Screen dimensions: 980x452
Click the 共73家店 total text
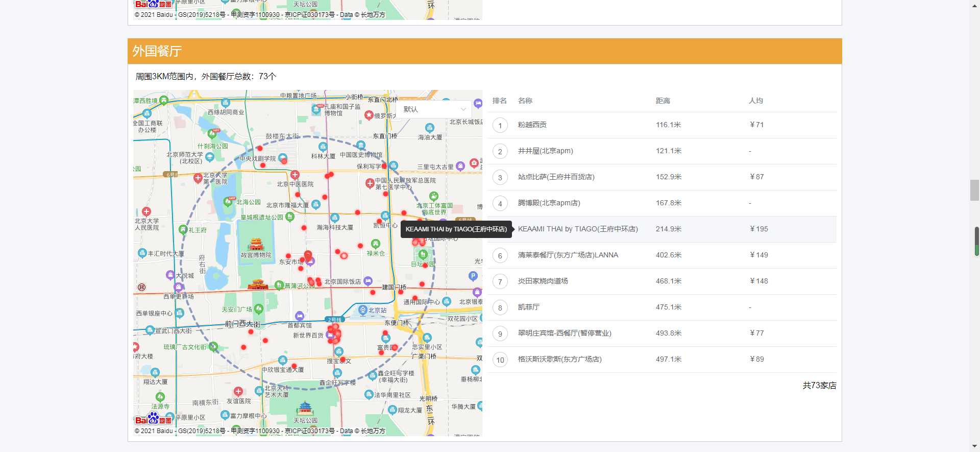coord(819,385)
